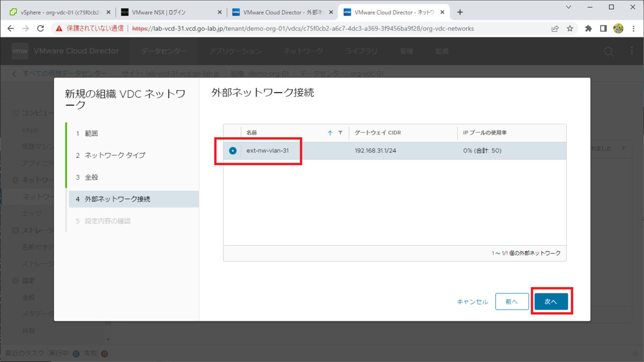Viewport: 644px width, 362px height.
Task: Open the ネットワーク top menu
Action: [303, 51]
